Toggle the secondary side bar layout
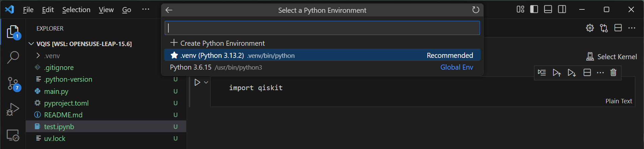The height and width of the screenshot is (149, 644). point(562,9)
